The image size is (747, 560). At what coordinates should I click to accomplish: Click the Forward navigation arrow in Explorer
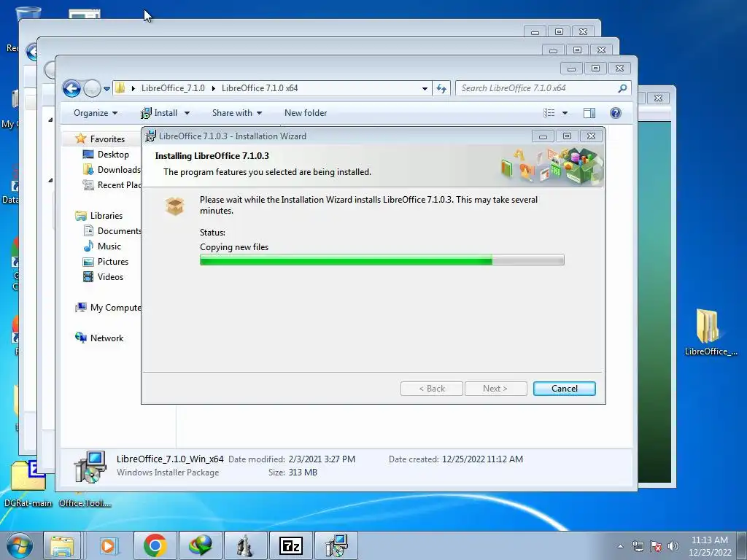[92, 88]
